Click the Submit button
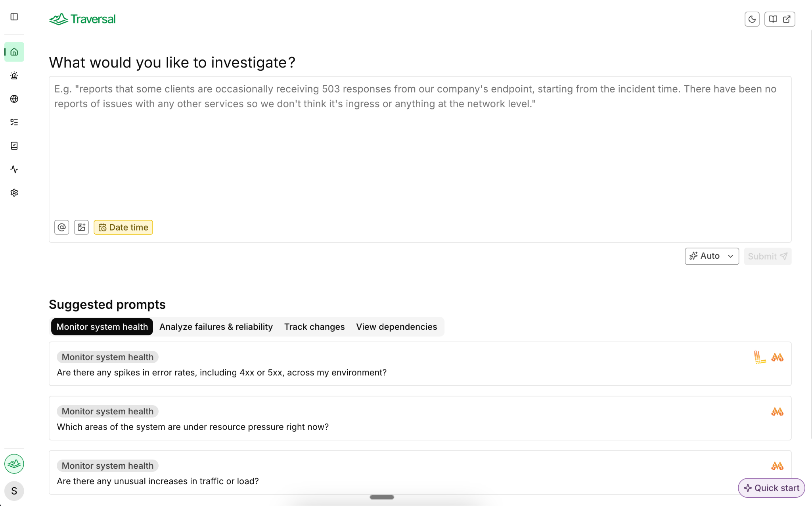Image resolution: width=812 pixels, height=506 pixels. [x=767, y=256]
